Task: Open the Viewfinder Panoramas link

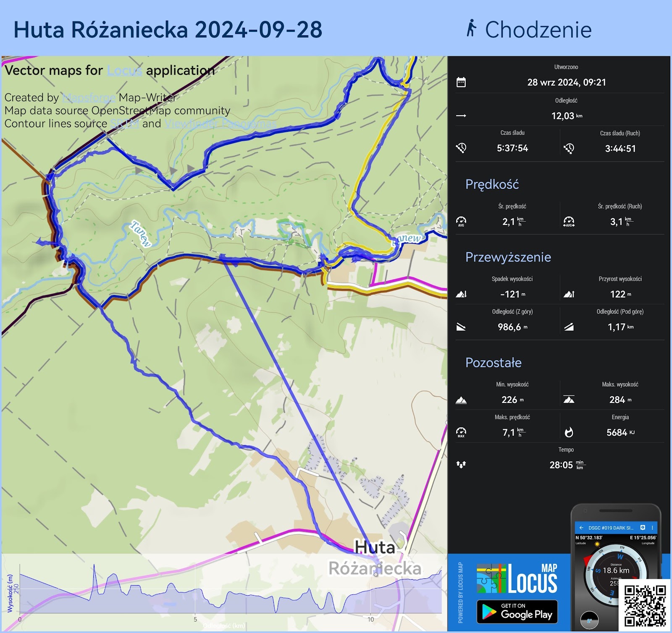Action: point(220,123)
